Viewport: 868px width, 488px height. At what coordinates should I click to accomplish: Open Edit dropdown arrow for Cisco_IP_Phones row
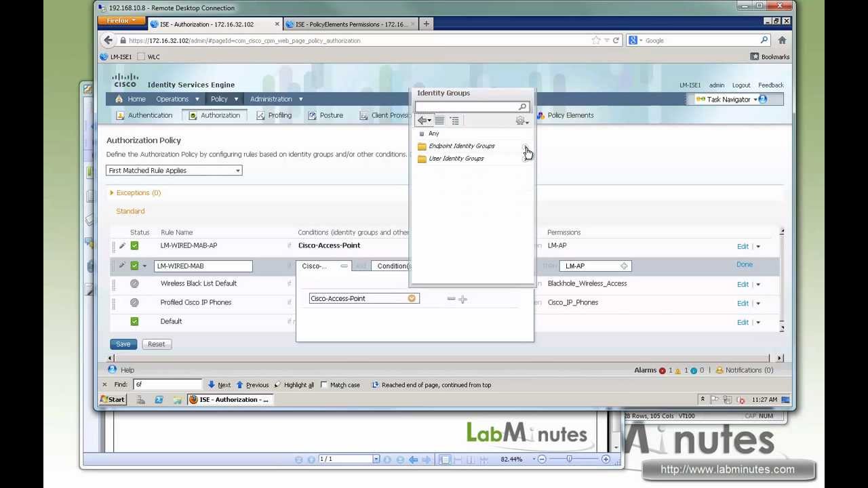(x=758, y=304)
